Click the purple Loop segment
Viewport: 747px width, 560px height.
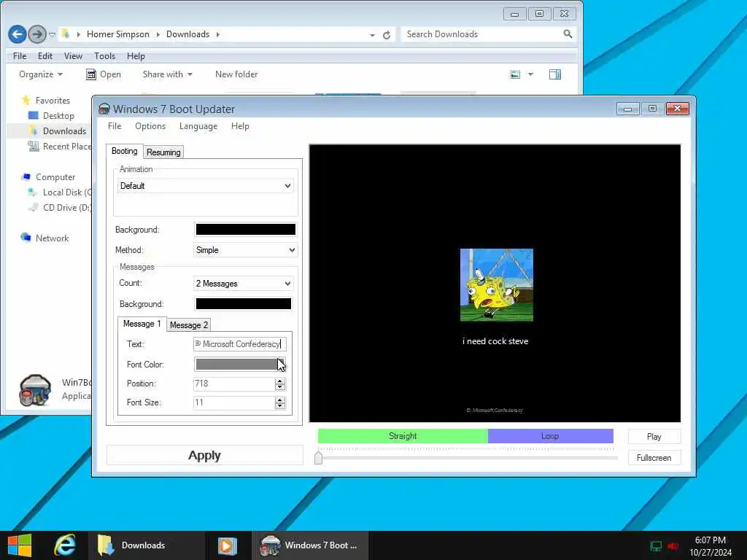pos(550,436)
